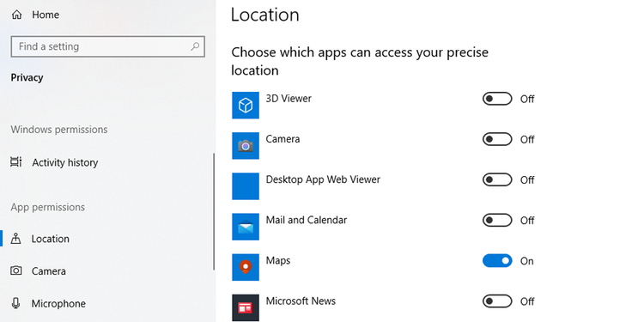Click the Mail and Calendar app icon
Screen dimensions: 644x322
(246, 227)
